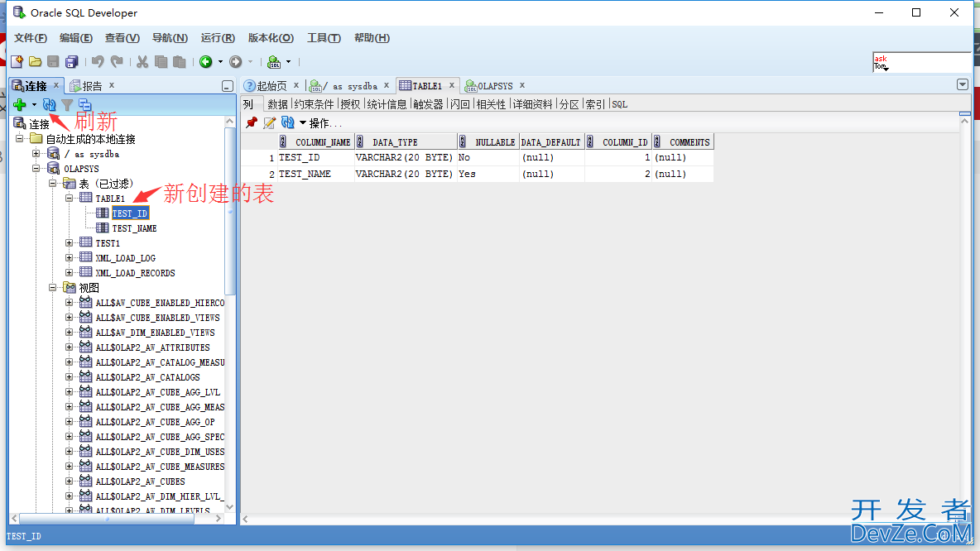Switch to the 索引 indexes tab
The width and height of the screenshot is (980, 551).
[x=595, y=104]
